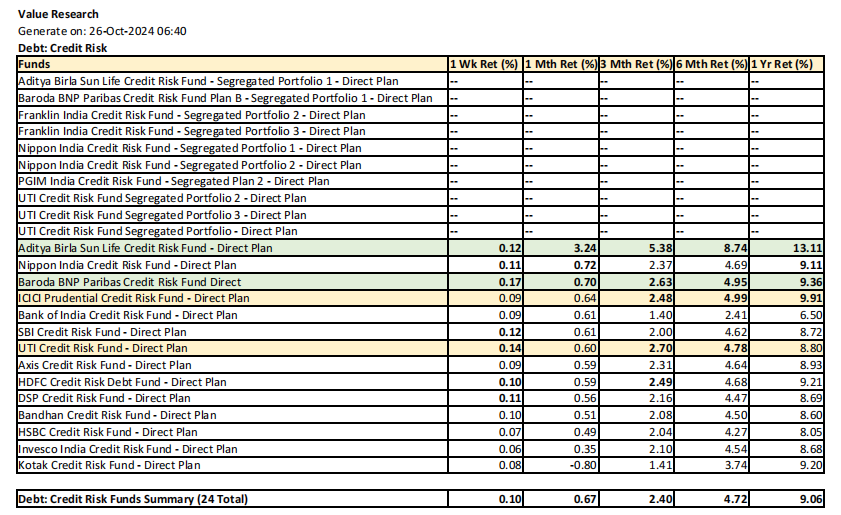This screenshot has height=515, width=841.
Task: Click 'Aditya Birla Sun Life Credit Risk Fund - Direct Plan'
Action: [145, 248]
